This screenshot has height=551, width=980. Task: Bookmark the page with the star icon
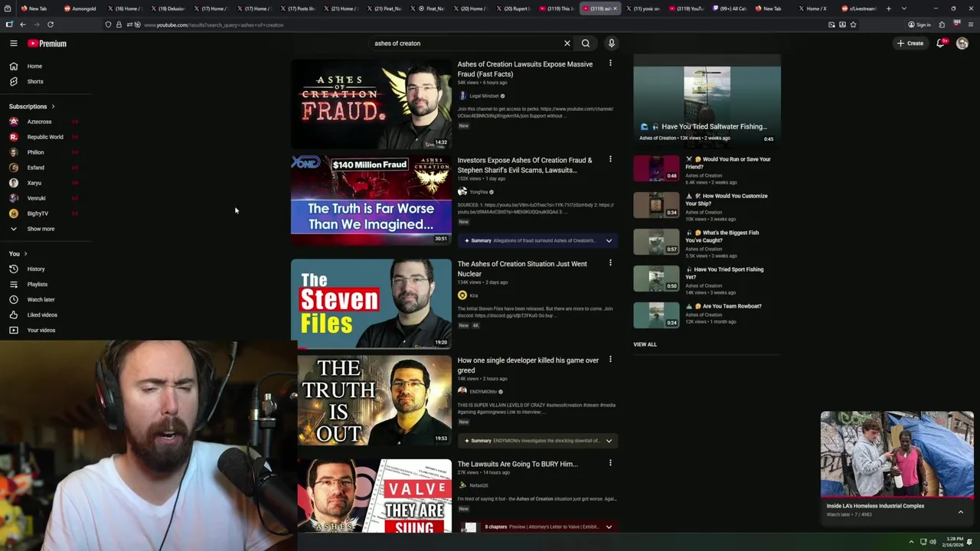coord(853,24)
